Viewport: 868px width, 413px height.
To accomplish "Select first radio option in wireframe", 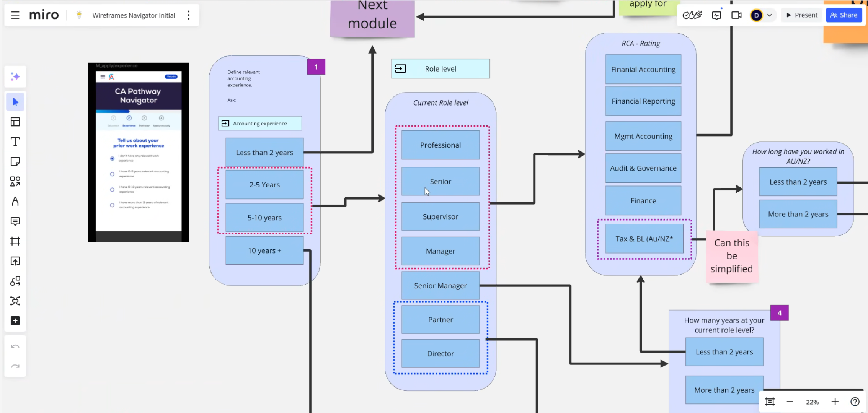I will tap(112, 158).
